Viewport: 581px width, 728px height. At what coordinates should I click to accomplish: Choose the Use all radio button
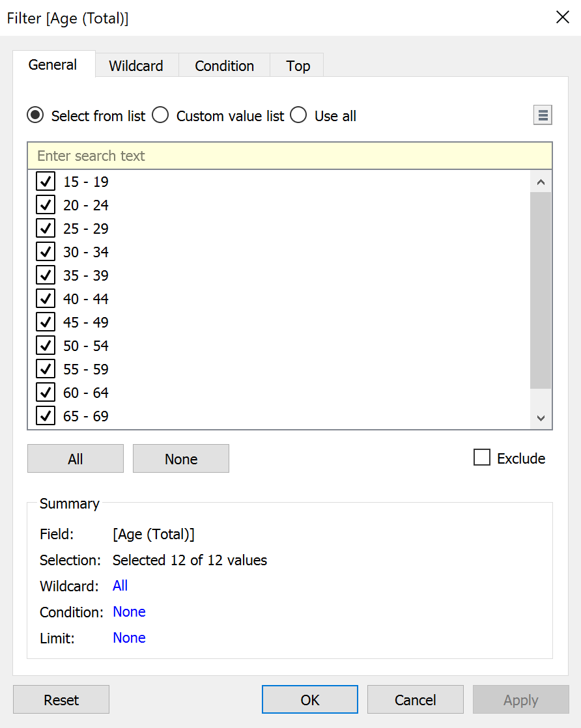(299, 116)
